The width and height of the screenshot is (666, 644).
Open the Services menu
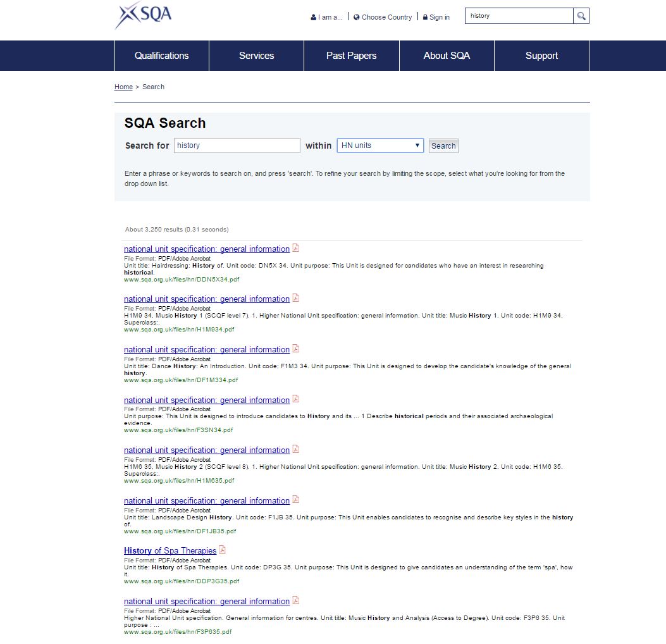(256, 56)
